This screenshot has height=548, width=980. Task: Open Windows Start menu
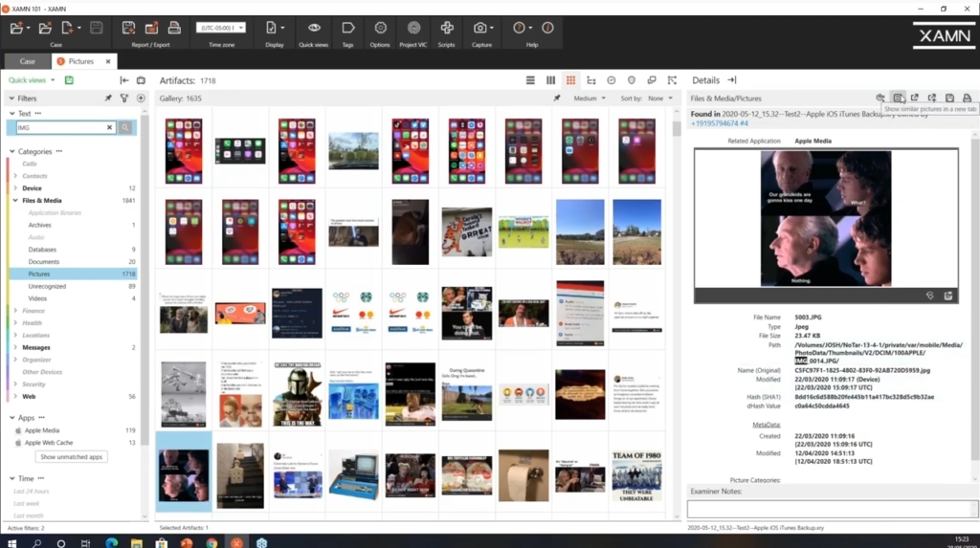pos(11,542)
